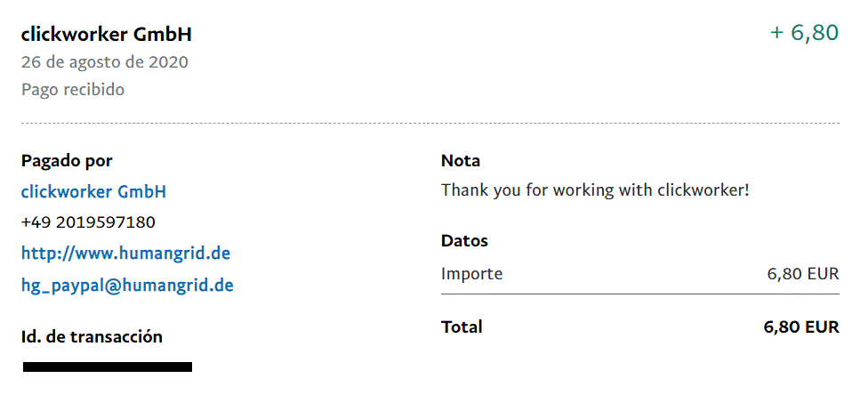Image resolution: width=868 pixels, height=403 pixels.
Task: Click the green + 6,80 amount
Action: coord(804,33)
